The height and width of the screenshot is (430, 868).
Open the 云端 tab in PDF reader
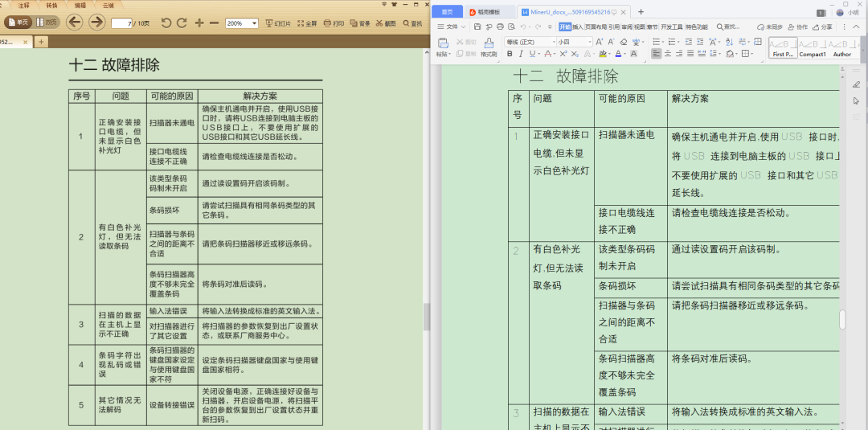[x=108, y=5]
